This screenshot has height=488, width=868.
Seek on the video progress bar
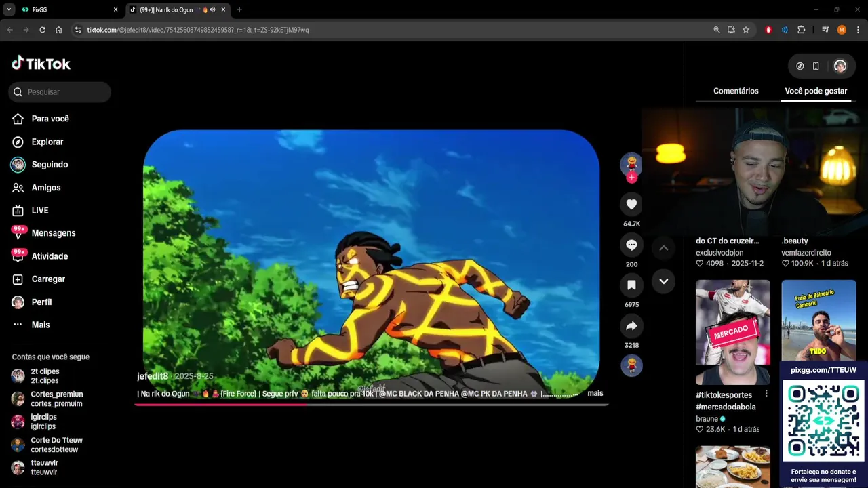[371, 405]
